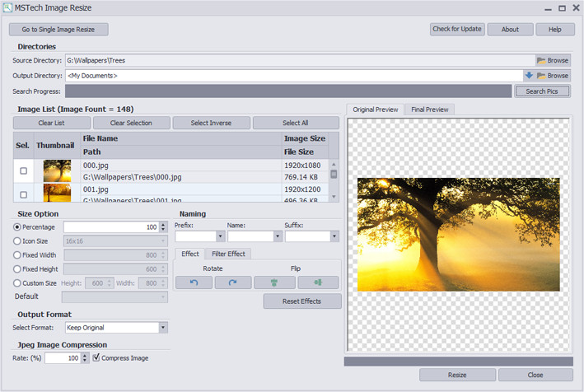Screen dimensions: 584x392
Task: Open the Prefix dropdown
Action: tap(220, 236)
